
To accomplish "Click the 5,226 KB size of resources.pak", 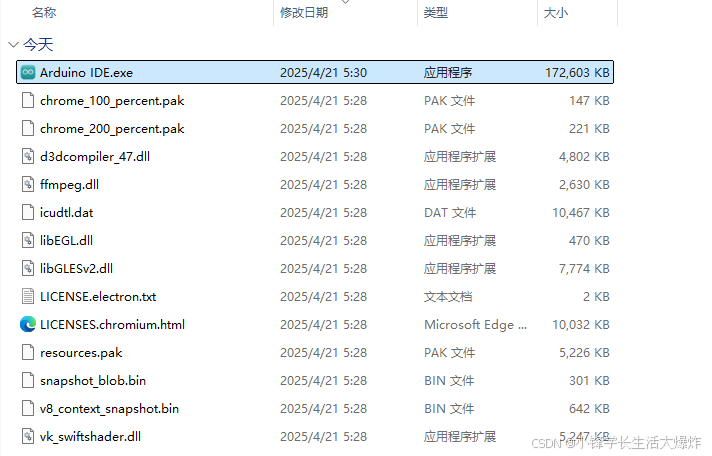I will pyautogui.click(x=584, y=352).
